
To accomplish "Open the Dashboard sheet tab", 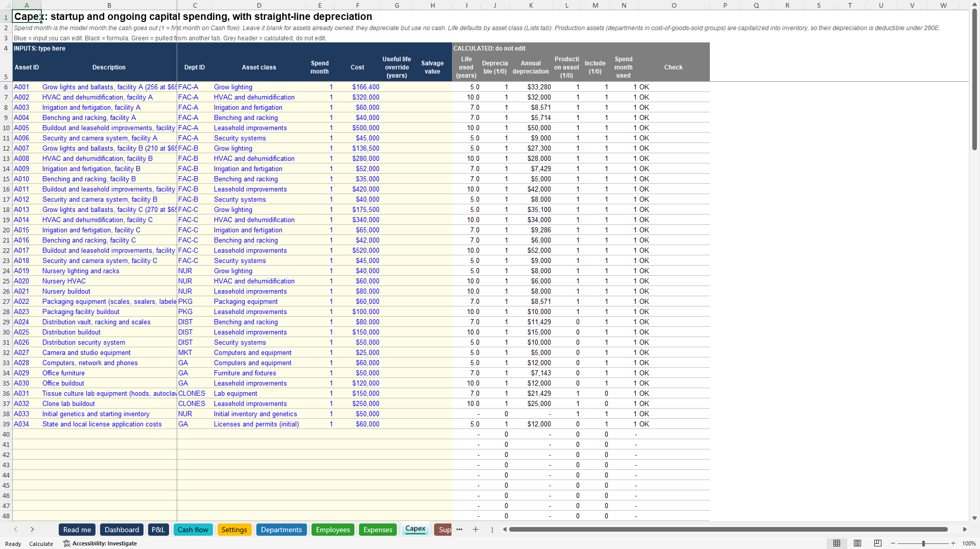I will [122, 530].
